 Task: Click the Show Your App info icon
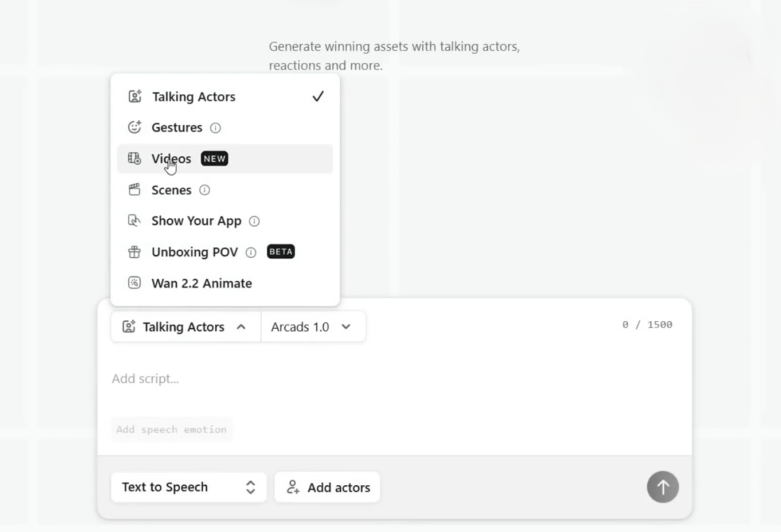coord(254,221)
